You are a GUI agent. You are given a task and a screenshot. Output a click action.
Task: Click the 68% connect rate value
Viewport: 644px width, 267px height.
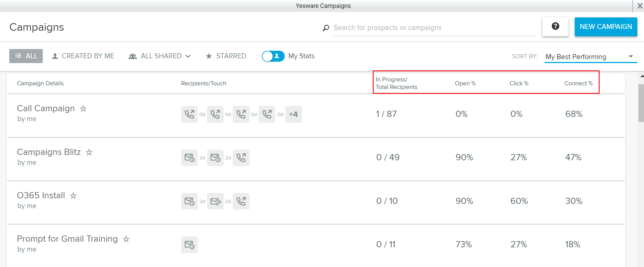[x=574, y=114]
